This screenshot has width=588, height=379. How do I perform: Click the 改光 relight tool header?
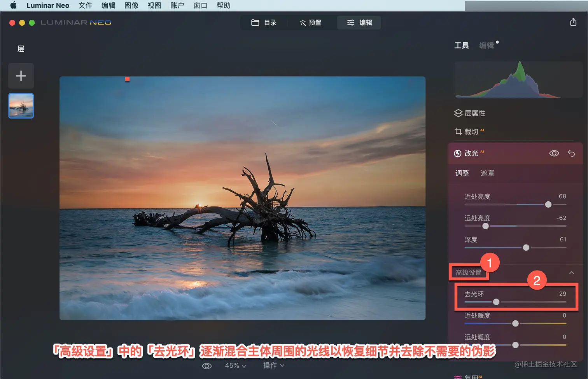[515, 153]
